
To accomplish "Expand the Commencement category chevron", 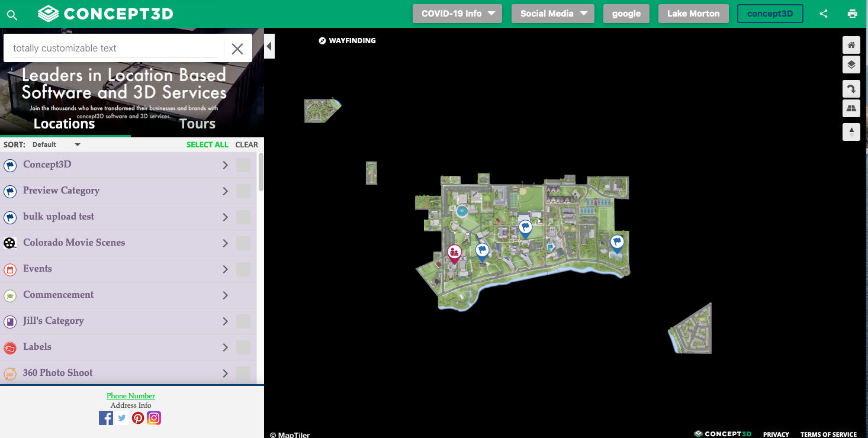I will pos(225,295).
